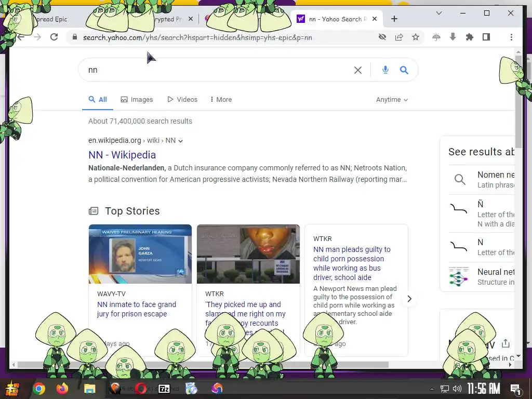Image resolution: width=532 pixels, height=399 pixels.
Task: Start voice search with the microphone icon
Action: 385,70
